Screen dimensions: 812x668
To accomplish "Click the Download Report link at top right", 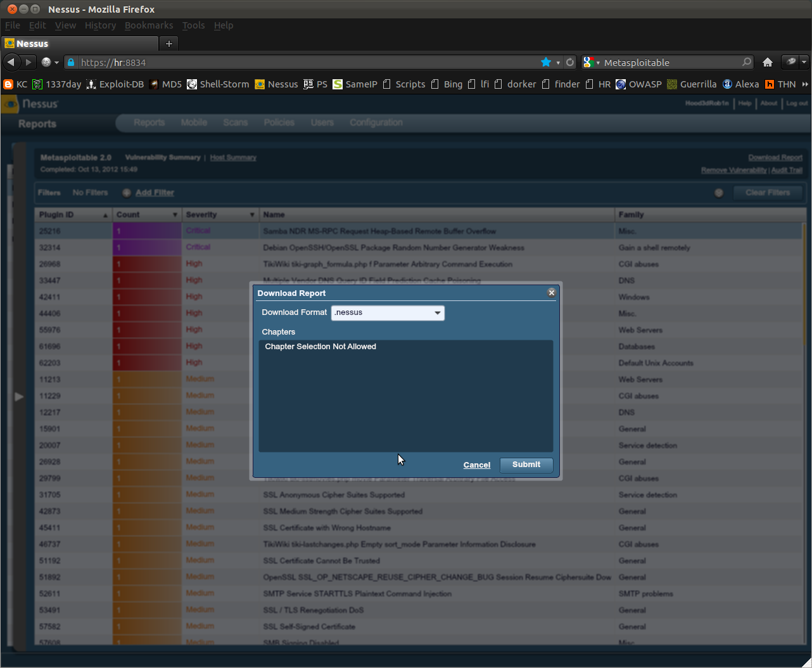I will [775, 158].
